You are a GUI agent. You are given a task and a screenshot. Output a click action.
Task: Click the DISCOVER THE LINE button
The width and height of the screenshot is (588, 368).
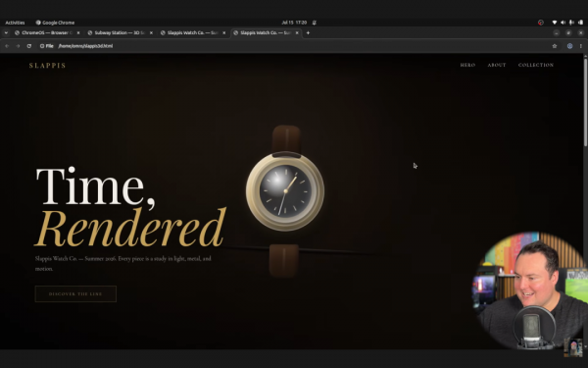(x=75, y=294)
